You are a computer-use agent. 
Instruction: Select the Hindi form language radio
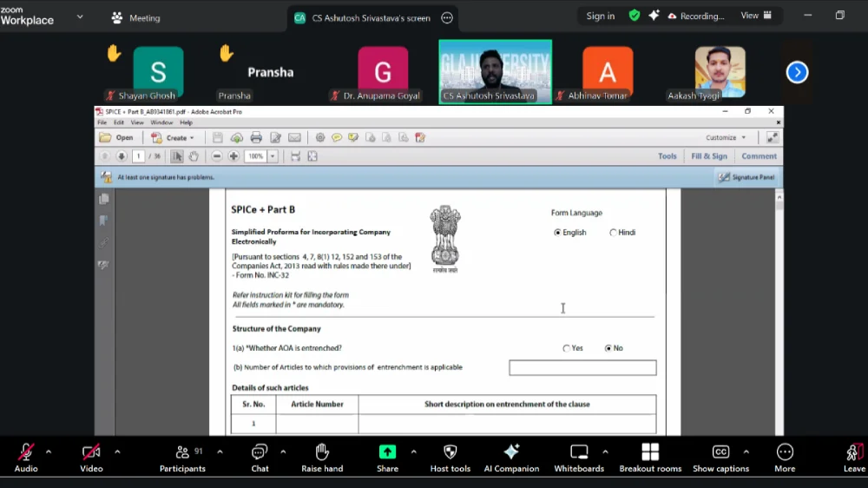point(613,233)
